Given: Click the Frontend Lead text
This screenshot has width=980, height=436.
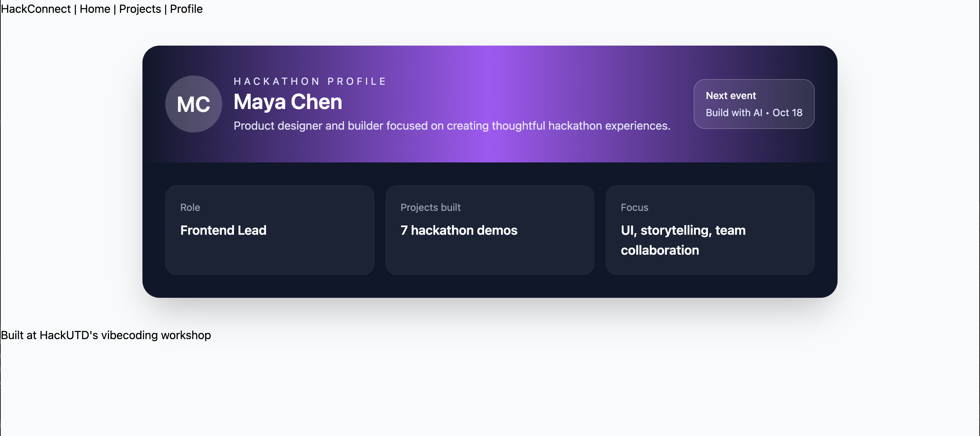Looking at the screenshot, I should [223, 230].
